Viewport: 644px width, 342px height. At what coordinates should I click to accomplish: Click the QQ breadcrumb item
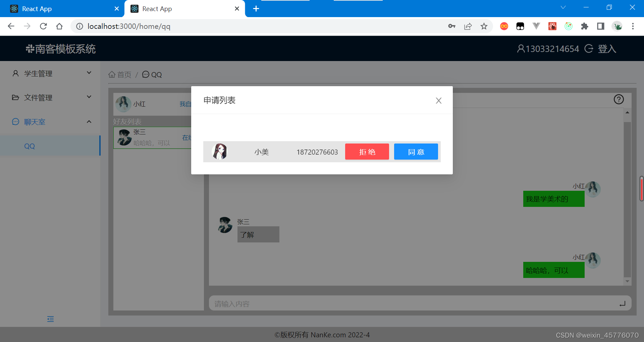click(x=152, y=74)
